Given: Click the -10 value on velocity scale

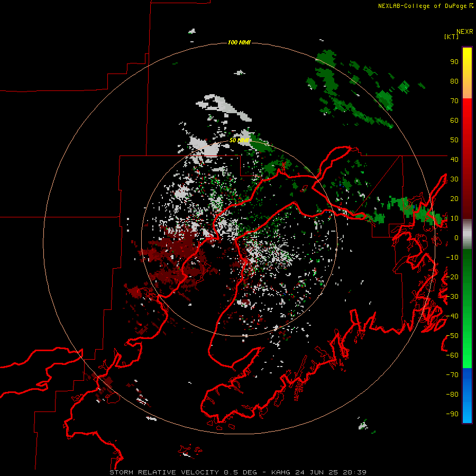Looking at the screenshot, I should [x=452, y=258].
